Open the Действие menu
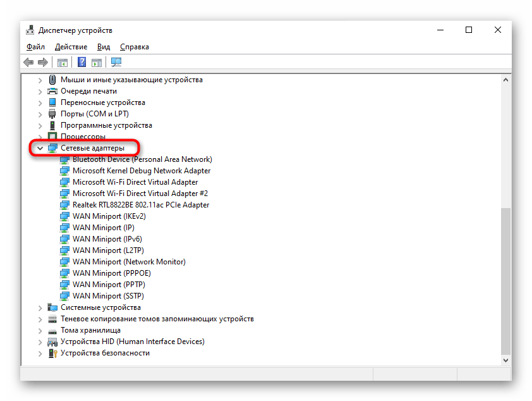 coord(71,47)
